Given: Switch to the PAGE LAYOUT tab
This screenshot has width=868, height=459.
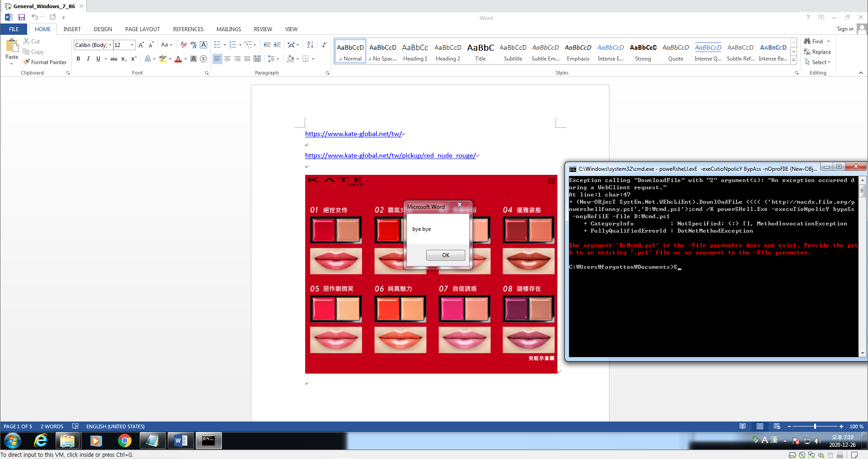Looking at the screenshot, I should [142, 29].
